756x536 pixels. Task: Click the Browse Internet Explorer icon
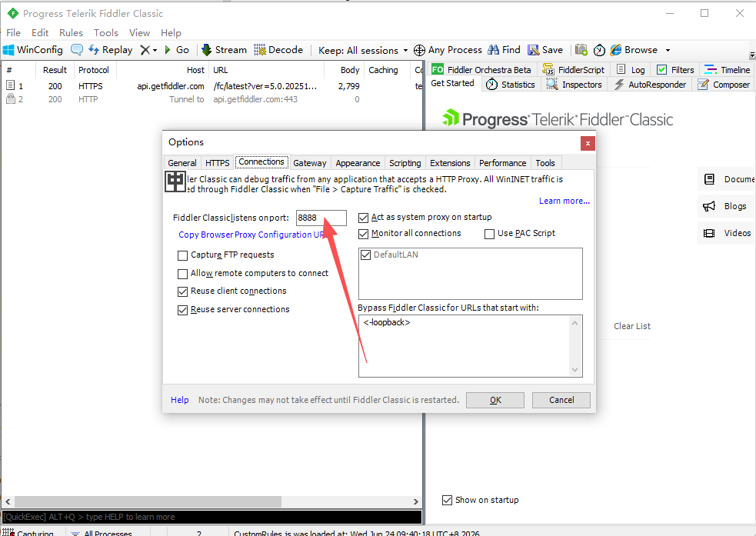point(616,50)
